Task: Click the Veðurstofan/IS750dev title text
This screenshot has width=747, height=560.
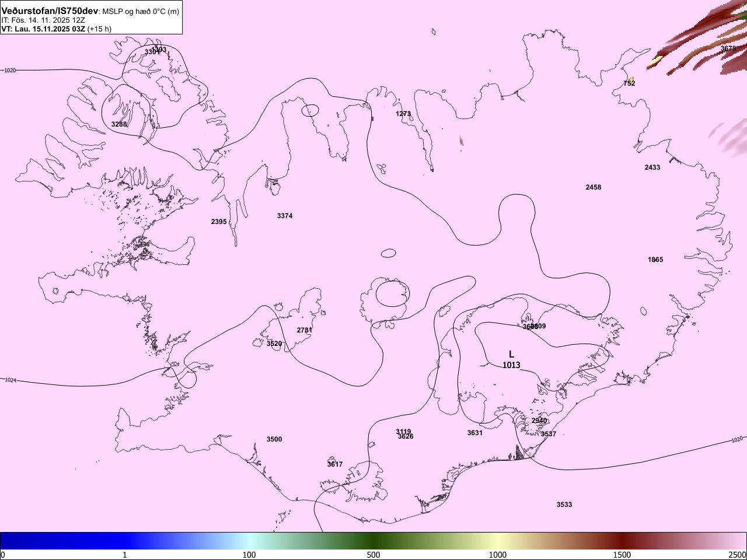Action: click(x=50, y=11)
